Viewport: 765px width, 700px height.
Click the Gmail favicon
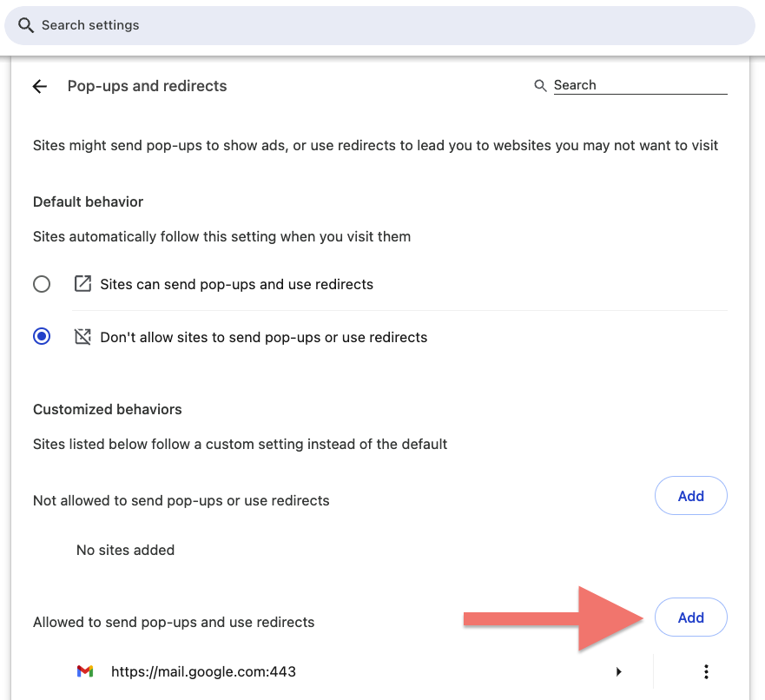pos(85,671)
